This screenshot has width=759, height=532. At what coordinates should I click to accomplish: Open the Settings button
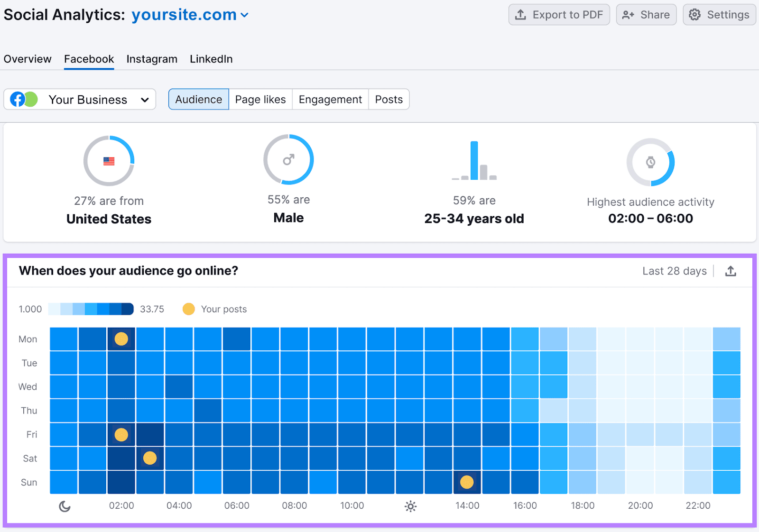719,15
